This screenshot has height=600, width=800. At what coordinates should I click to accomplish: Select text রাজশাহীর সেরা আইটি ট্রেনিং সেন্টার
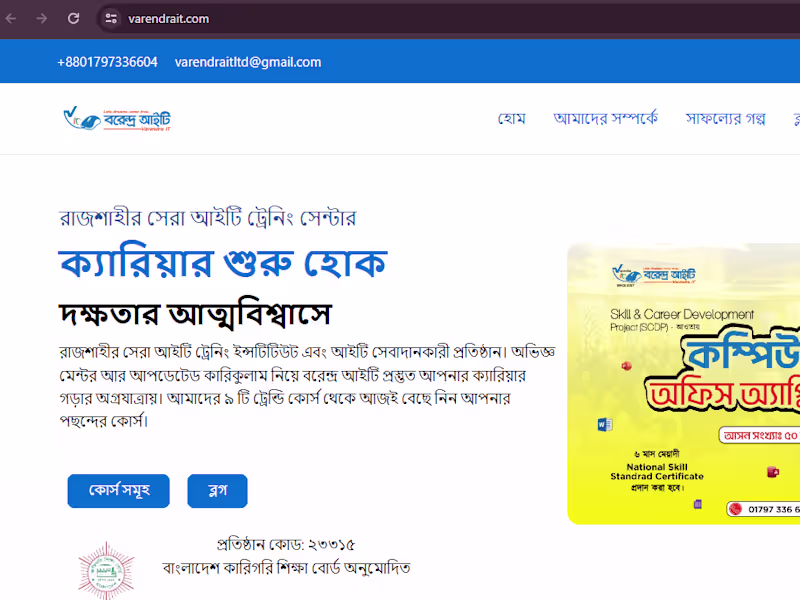(x=208, y=218)
